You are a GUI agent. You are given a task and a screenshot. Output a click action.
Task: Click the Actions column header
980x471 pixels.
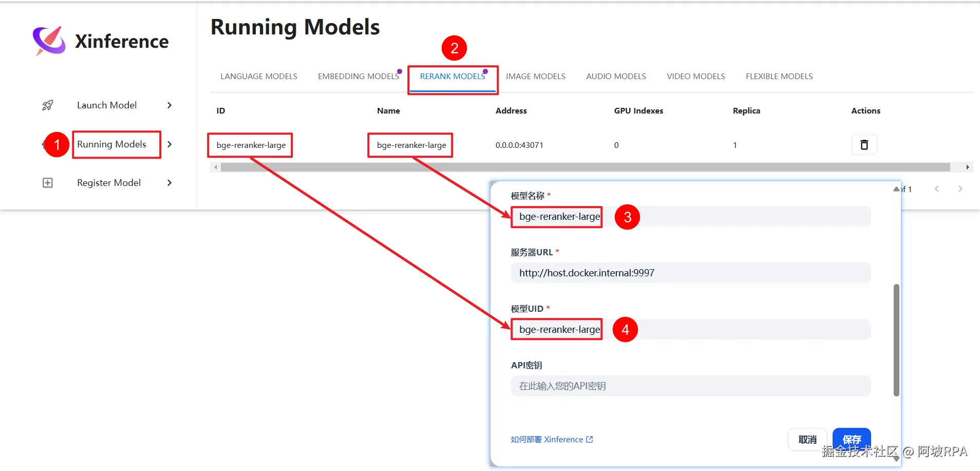pos(865,111)
